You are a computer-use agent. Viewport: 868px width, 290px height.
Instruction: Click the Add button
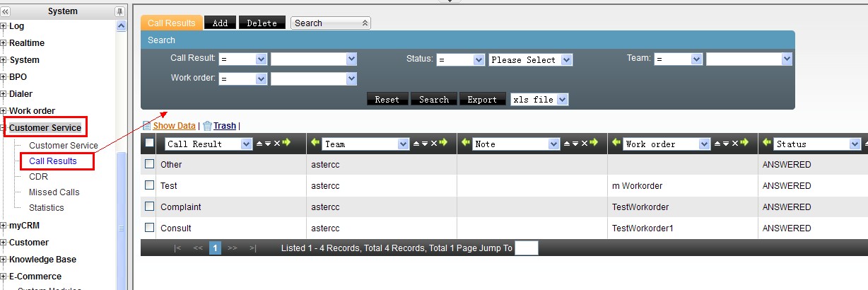tap(220, 23)
